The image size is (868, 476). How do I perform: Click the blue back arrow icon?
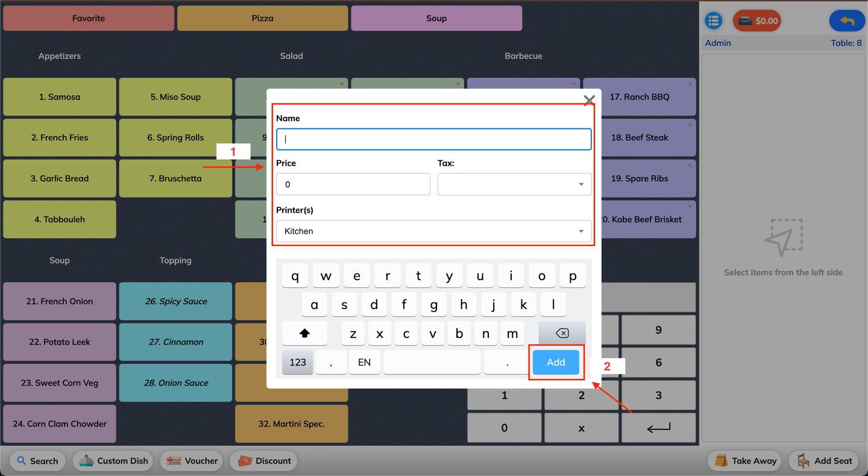point(847,21)
